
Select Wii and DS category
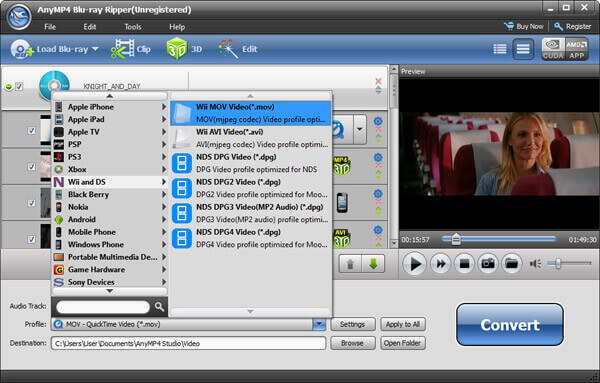(110, 182)
